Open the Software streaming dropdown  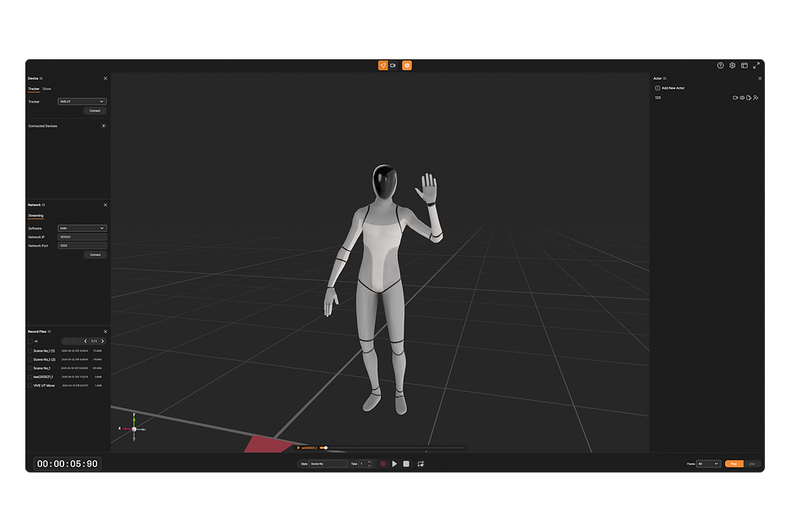pos(82,228)
